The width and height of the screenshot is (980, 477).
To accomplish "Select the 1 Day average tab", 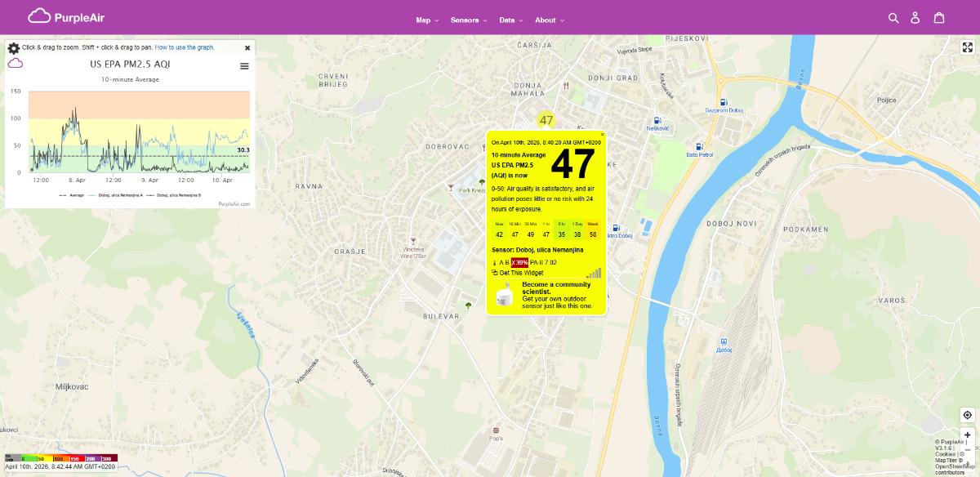I will click(x=578, y=229).
